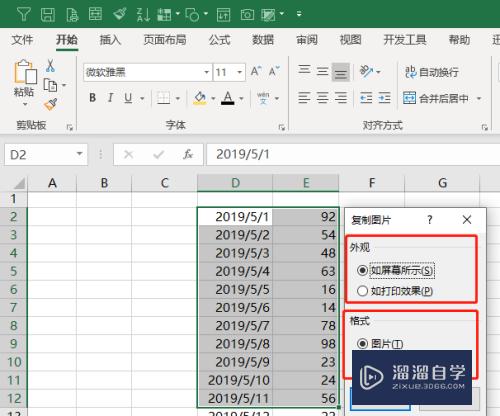This screenshot has width=500, height=416.
Task: Switch to the 页面布局 ribbon tab
Action: [165, 40]
